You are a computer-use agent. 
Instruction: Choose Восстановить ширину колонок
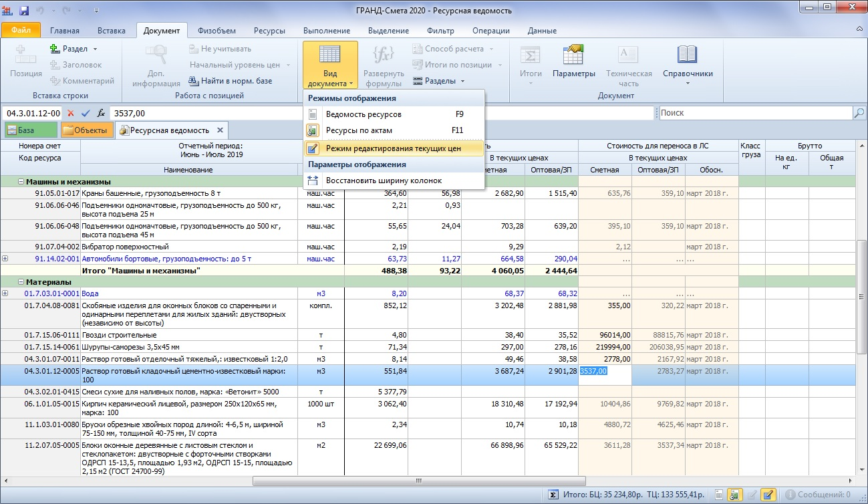(394, 180)
